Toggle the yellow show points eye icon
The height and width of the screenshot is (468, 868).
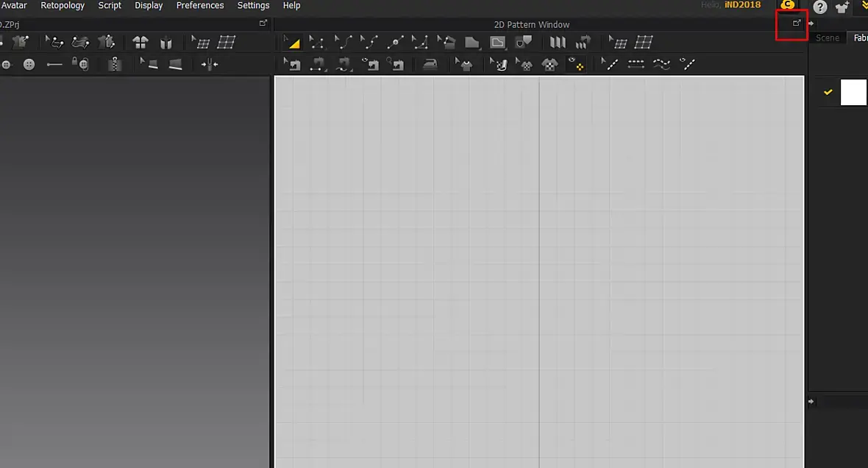pos(576,64)
